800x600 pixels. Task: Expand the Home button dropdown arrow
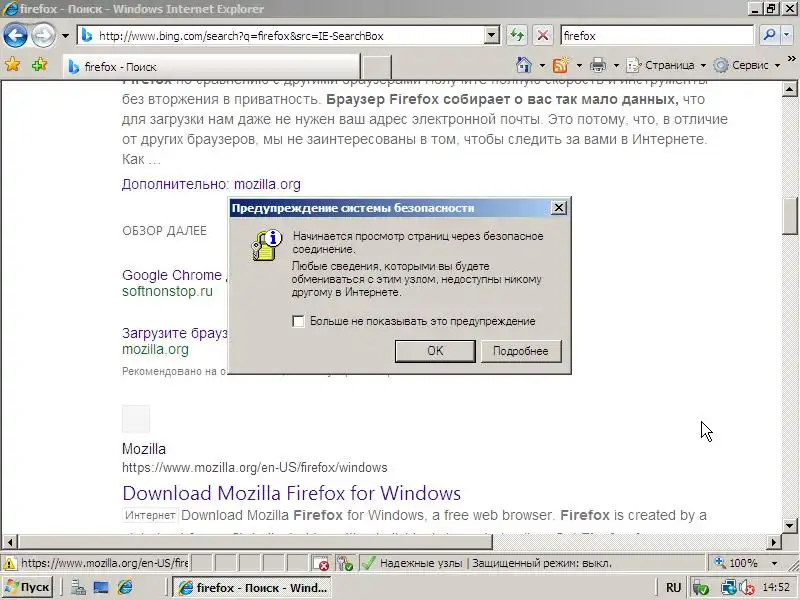click(x=542, y=65)
